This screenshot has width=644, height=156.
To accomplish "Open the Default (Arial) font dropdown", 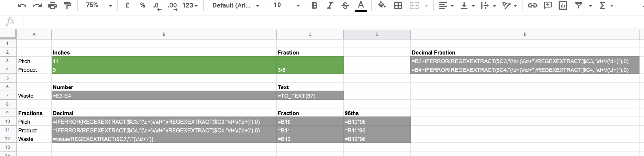I will (236, 5).
